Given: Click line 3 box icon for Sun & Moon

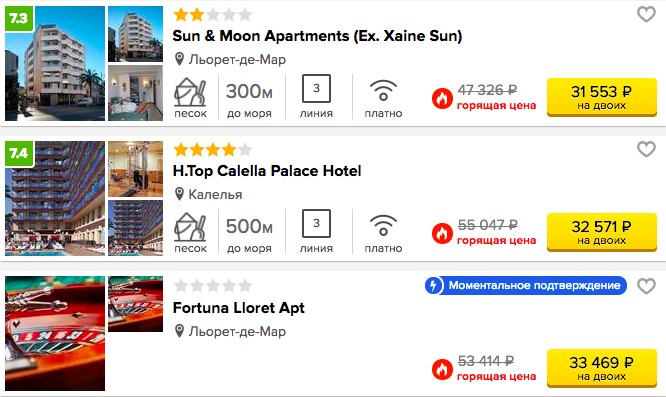Looking at the screenshot, I should [x=316, y=88].
